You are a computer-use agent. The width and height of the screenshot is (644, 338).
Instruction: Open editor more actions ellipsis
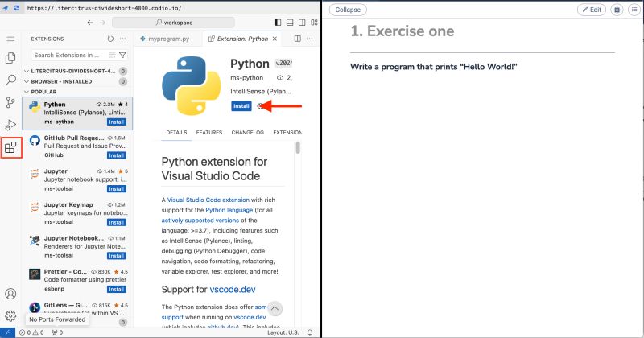click(x=310, y=39)
